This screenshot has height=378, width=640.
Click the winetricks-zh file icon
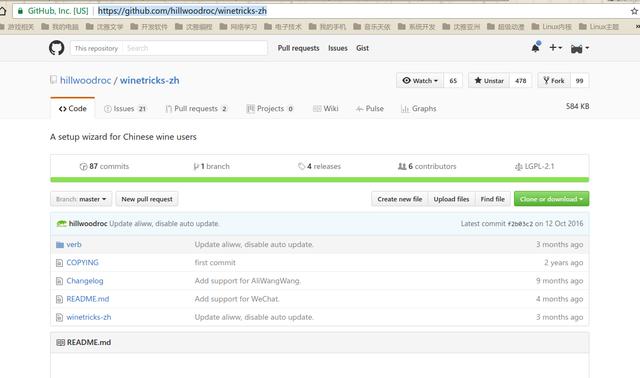pyautogui.click(x=60, y=317)
